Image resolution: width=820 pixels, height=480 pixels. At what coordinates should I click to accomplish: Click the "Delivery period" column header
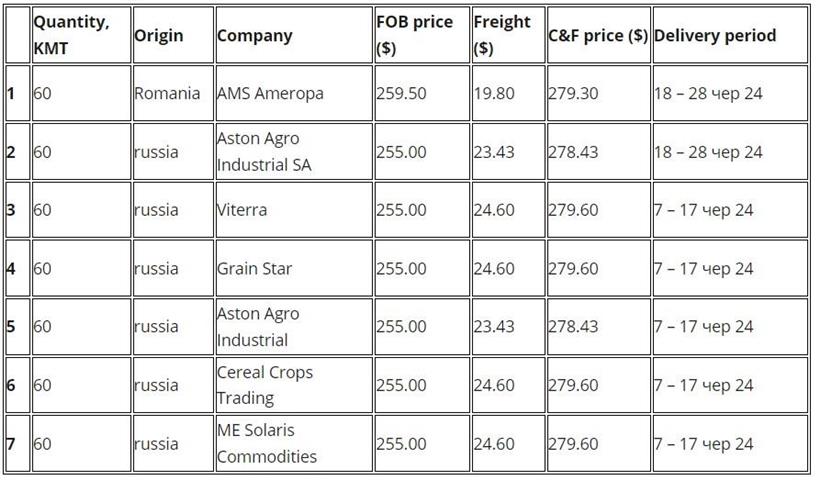pos(714,35)
